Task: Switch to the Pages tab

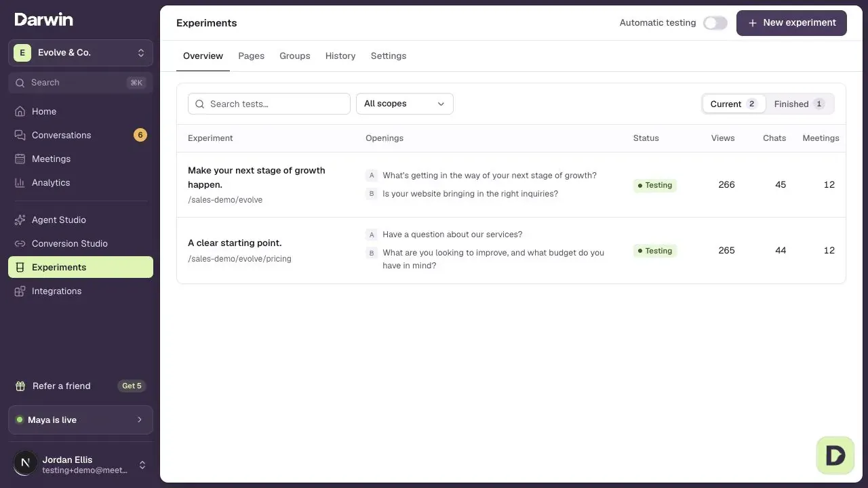Action: tap(251, 56)
